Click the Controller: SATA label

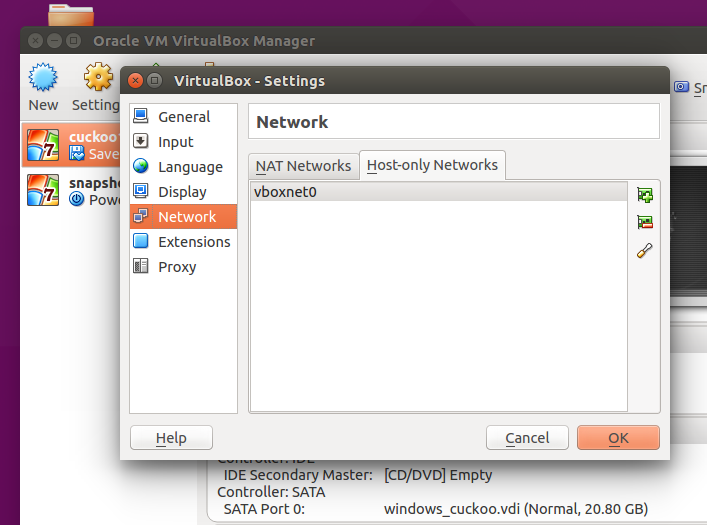(271, 492)
